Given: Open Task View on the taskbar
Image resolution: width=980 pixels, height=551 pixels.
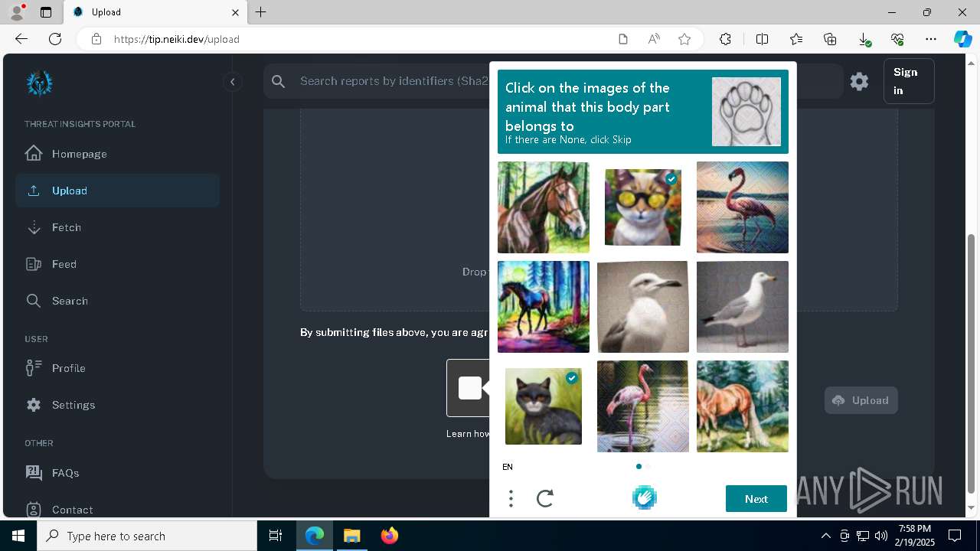Looking at the screenshot, I should [276, 536].
